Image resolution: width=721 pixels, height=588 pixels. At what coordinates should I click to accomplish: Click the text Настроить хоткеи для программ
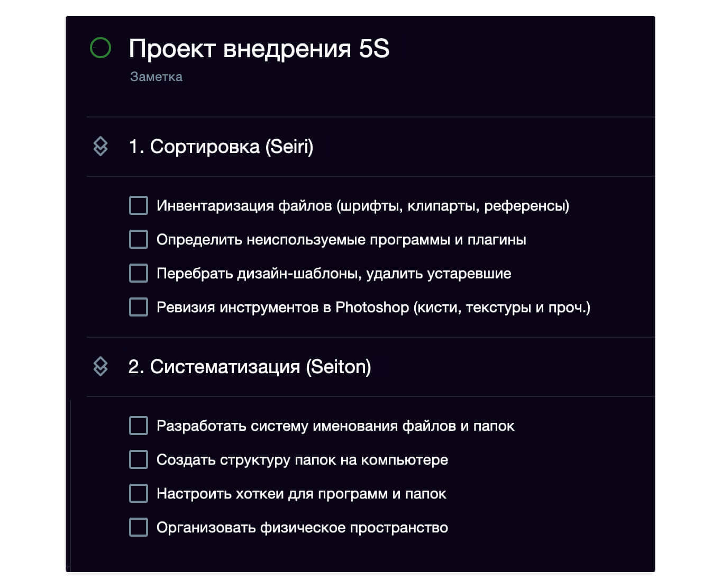point(301,494)
